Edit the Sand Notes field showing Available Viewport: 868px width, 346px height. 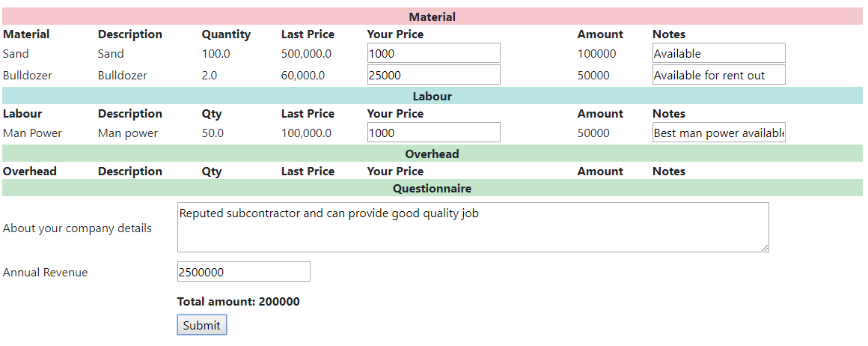pyautogui.click(x=718, y=53)
